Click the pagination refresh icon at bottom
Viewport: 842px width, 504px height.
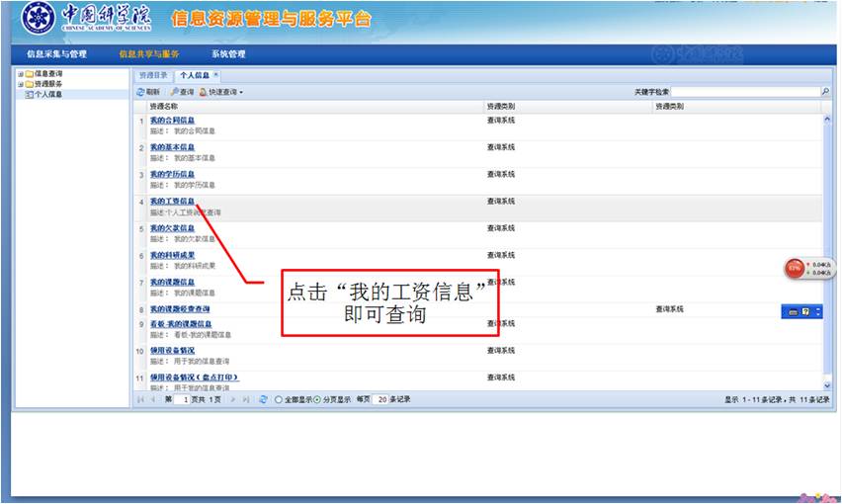pos(263,399)
